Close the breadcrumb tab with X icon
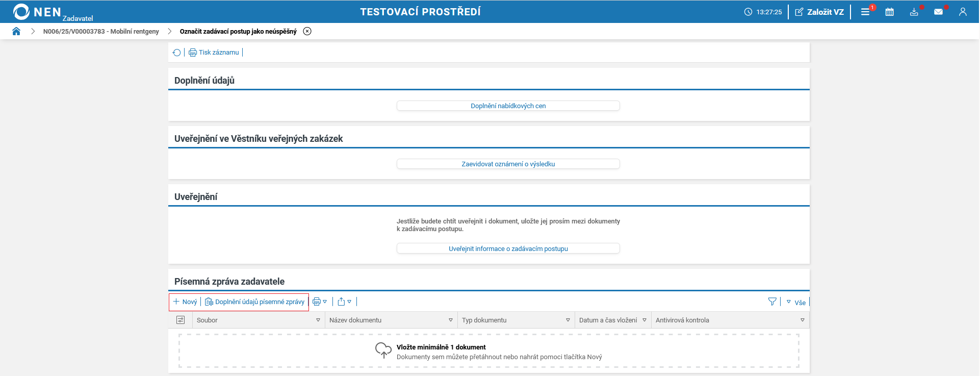Image resolution: width=980 pixels, height=376 pixels. click(307, 31)
